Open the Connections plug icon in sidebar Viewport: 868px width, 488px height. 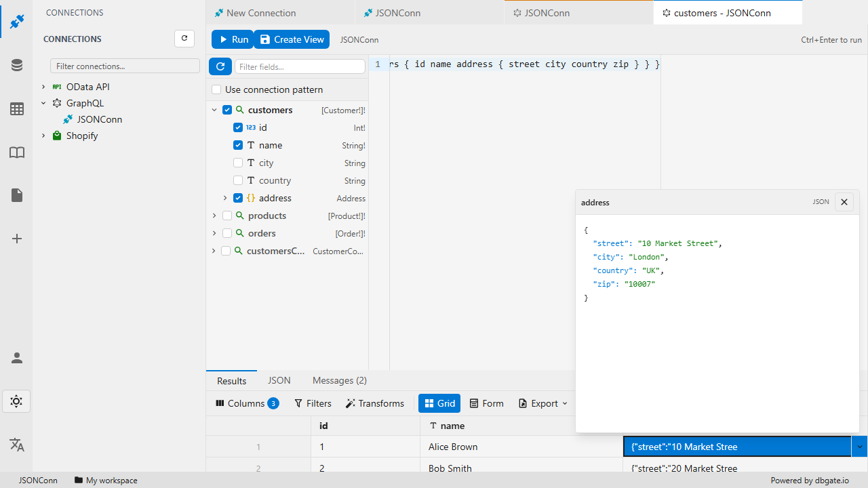(x=17, y=22)
